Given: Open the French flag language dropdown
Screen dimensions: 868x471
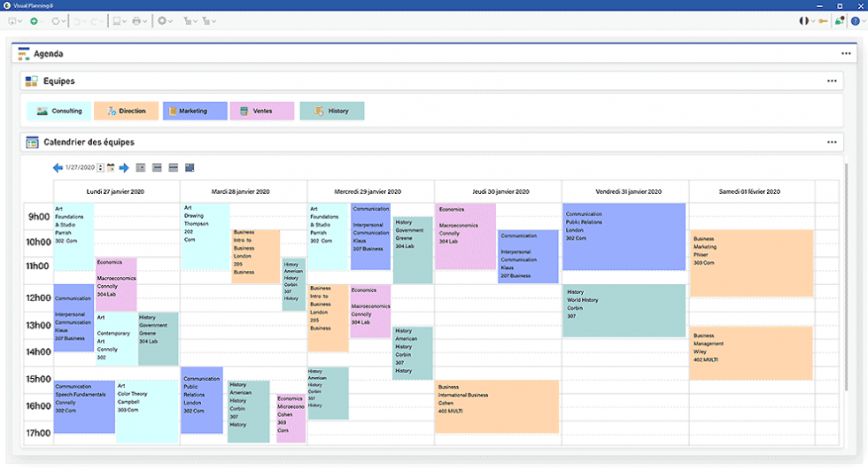Looking at the screenshot, I should [806, 20].
